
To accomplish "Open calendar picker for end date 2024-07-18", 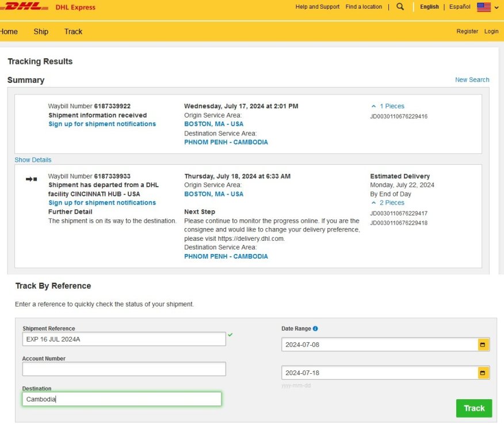I will point(483,373).
